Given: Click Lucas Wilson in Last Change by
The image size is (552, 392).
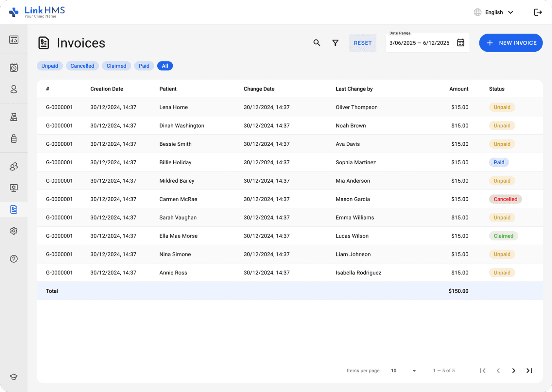Looking at the screenshot, I should (x=352, y=236).
